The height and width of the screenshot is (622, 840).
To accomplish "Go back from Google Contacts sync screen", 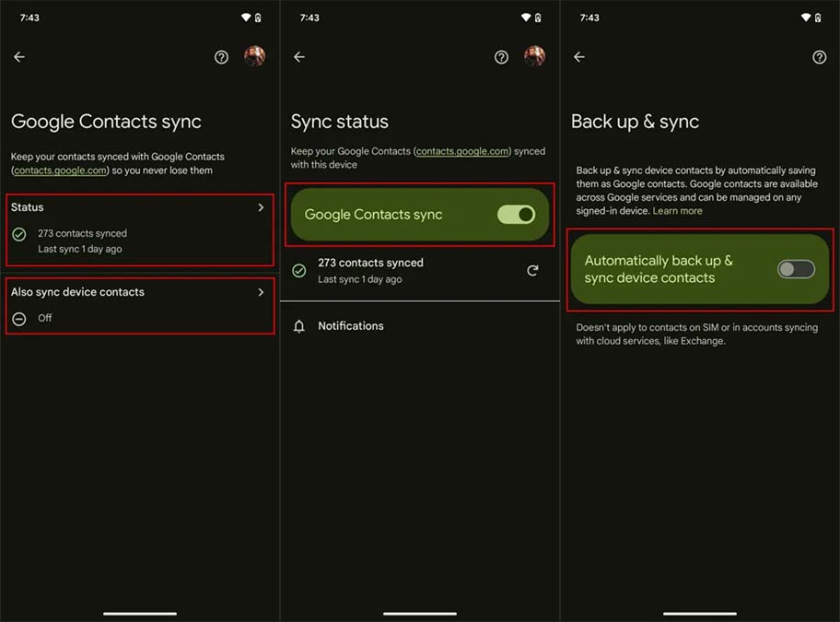I will pyautogui.click(x=19, y=57).
